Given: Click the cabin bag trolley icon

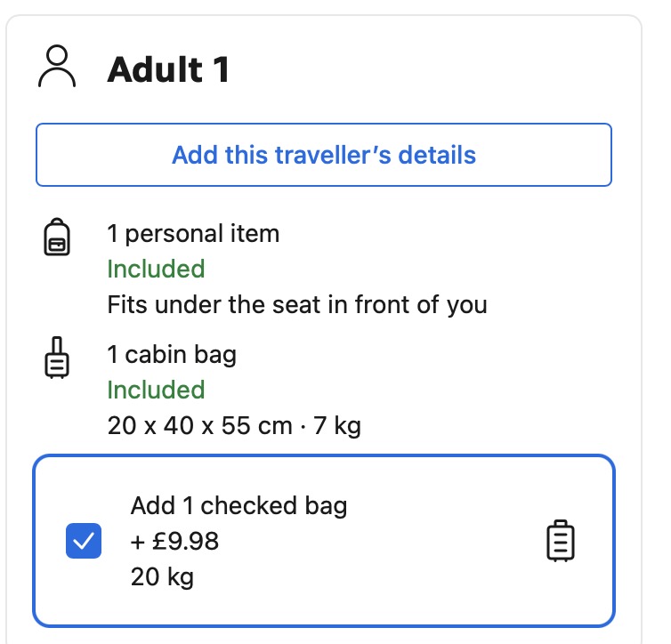Looking at the screenshot, I should point(57,358).
